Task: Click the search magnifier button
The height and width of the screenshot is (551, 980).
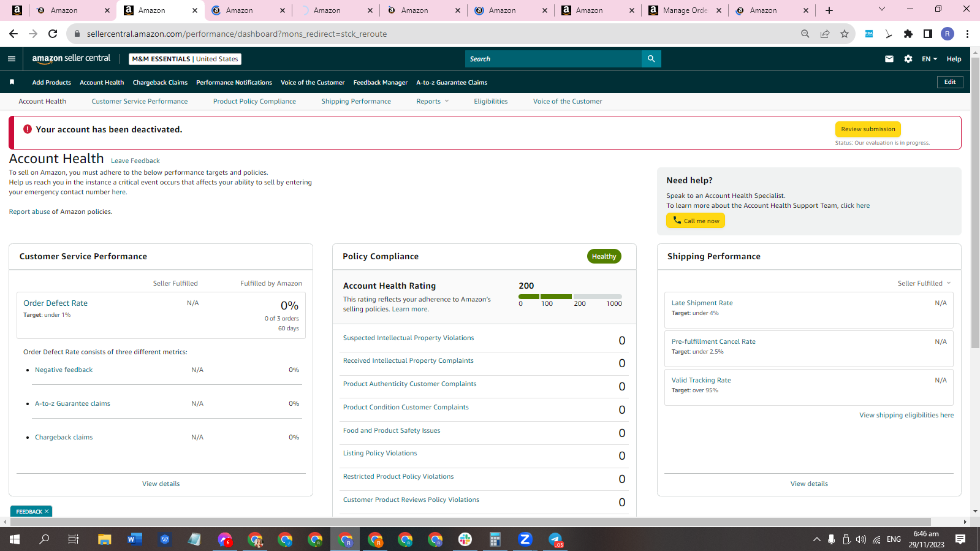Action: coord(651,59)
